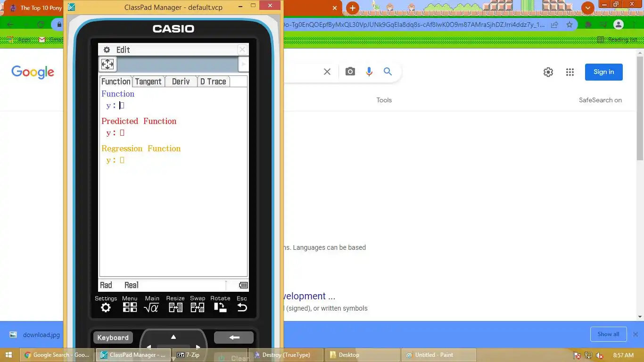Image resolution: width=644 pixels, height=362 pixels.
Task: Open the ClassPad settings gear menu beside Edit
Action: click(x=107, y=49)
